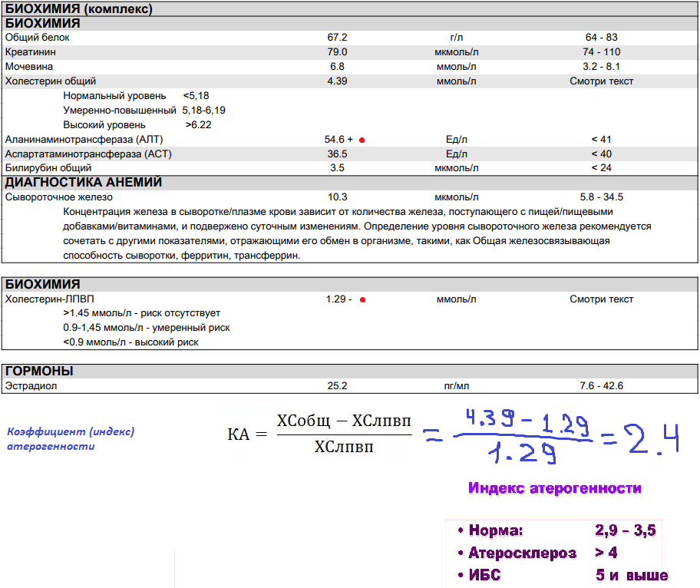The height and width of the screenshot is (588, 700).
Task: Select the 'ГОРМОНЫ' section header
Action: tap(40, 372)
